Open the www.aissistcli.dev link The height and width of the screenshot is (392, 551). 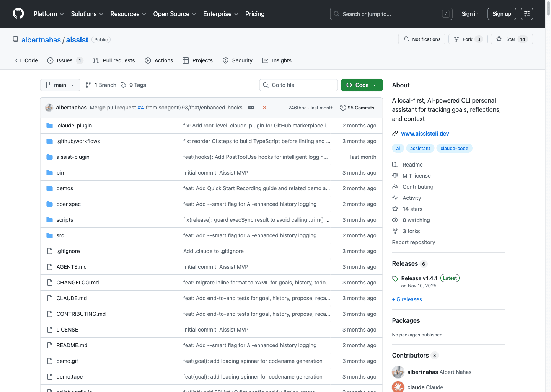pos(425,133)
